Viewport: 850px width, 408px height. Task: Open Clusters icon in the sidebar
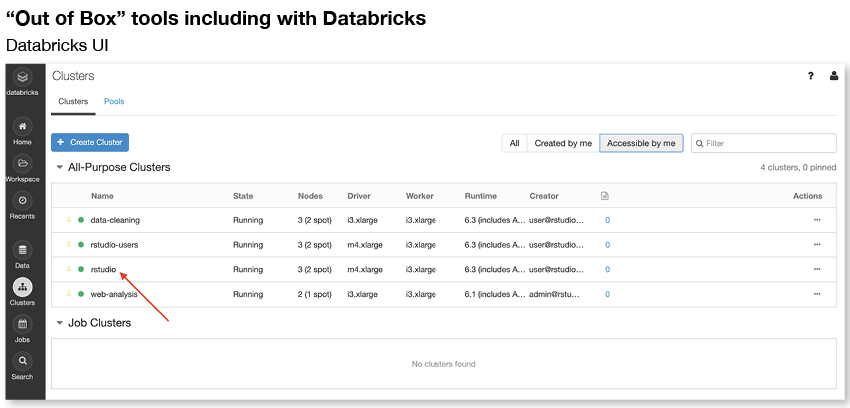(22, 287)
